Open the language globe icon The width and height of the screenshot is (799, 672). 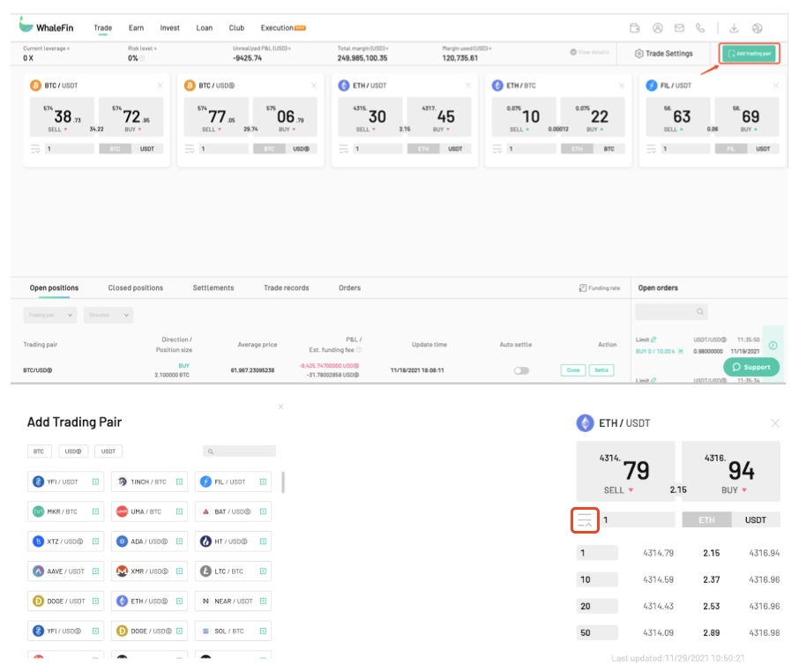click(x=758, y=28)
